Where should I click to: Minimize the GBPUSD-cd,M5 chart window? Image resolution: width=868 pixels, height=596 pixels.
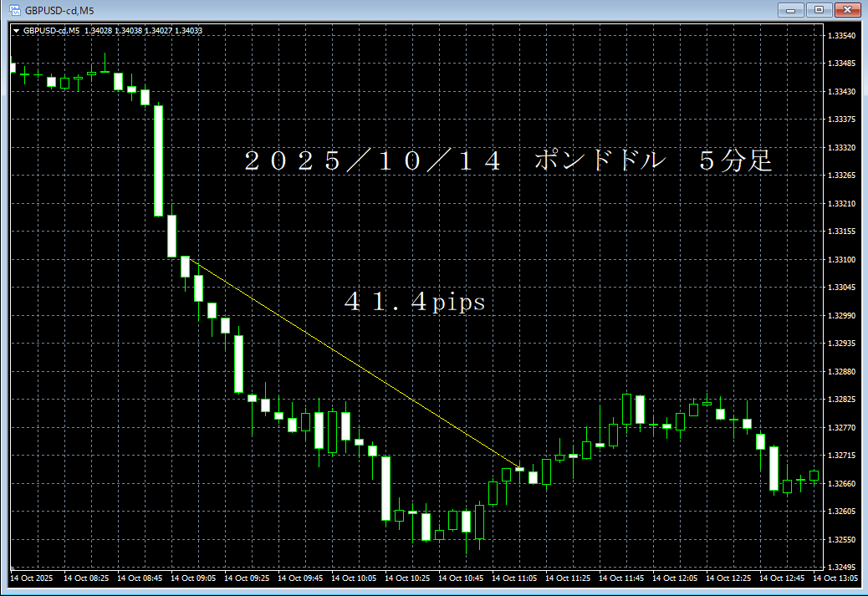(790, 10)
